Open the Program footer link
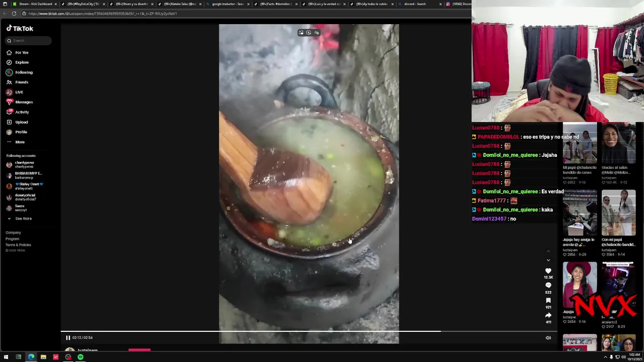 pyautogui.click(x=12, y=239)
